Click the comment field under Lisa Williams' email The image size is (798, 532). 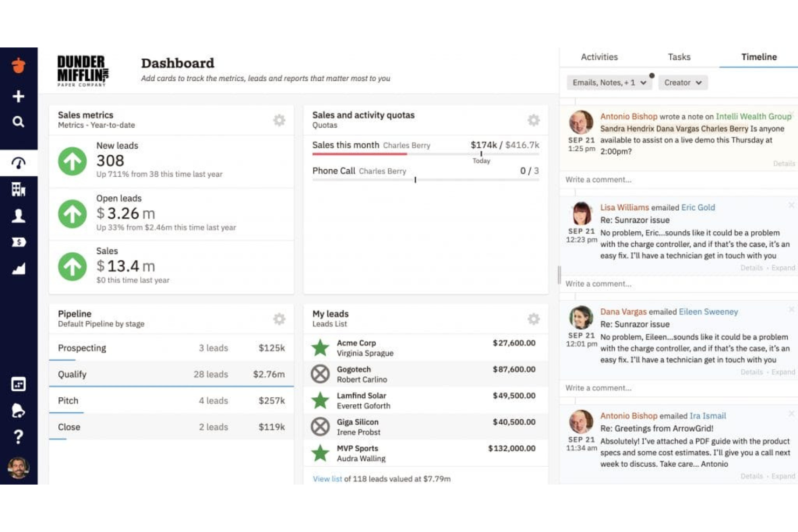[x=679, y=284]
